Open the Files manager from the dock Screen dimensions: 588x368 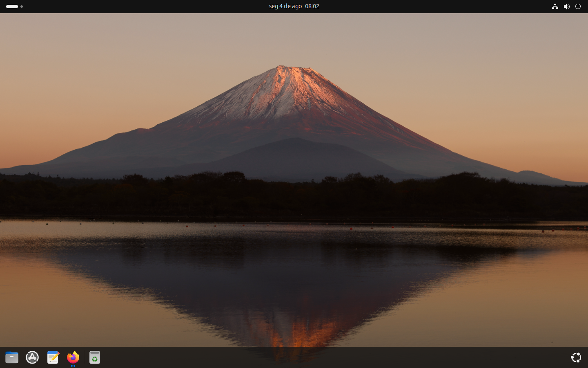tap(12, 357)
